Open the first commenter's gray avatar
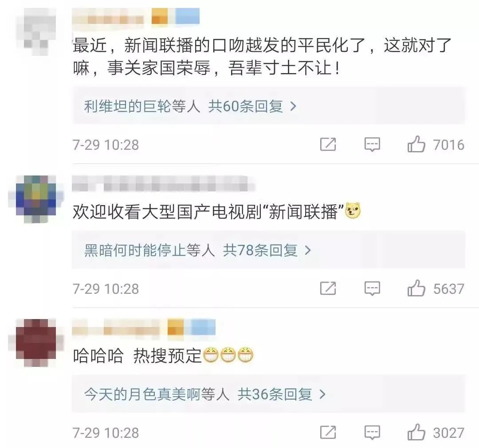 click(x=36, y=32)
